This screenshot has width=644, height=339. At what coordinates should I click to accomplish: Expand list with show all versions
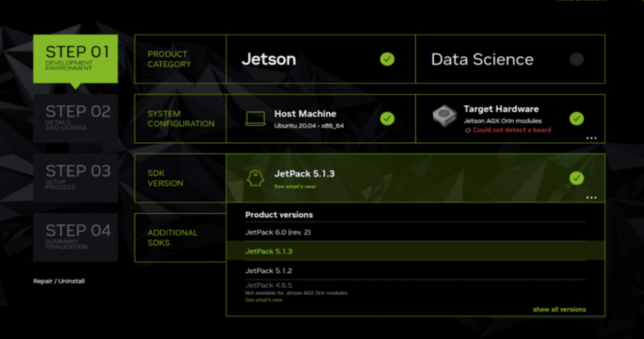click(559, 309)
